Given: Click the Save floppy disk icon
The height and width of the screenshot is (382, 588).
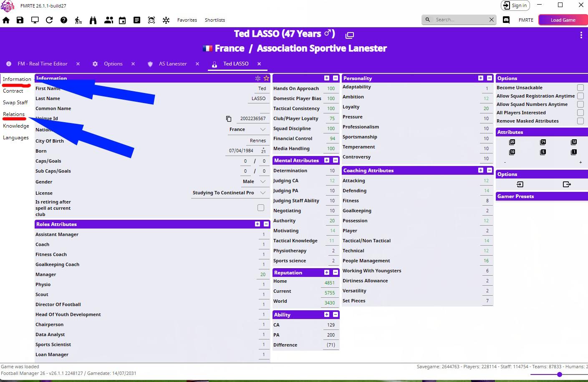Looking at the screenshot, I should click(x=20, y=20).
